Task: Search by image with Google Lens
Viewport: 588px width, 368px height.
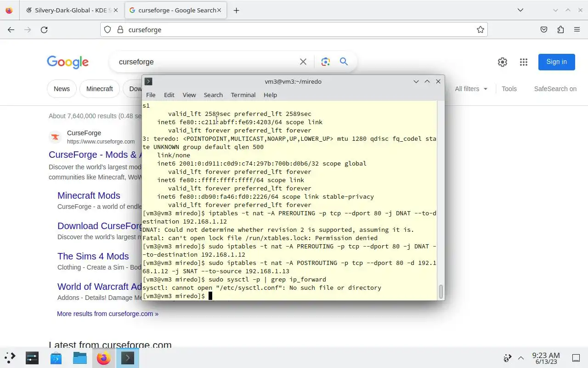Action: tap(326, 62)
